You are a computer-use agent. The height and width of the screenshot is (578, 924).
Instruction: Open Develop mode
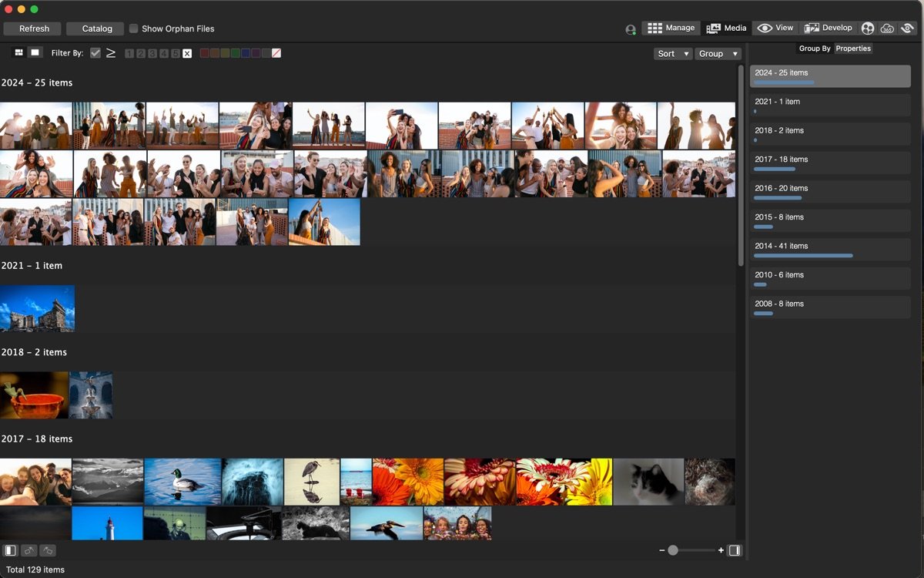pos(829,28)
